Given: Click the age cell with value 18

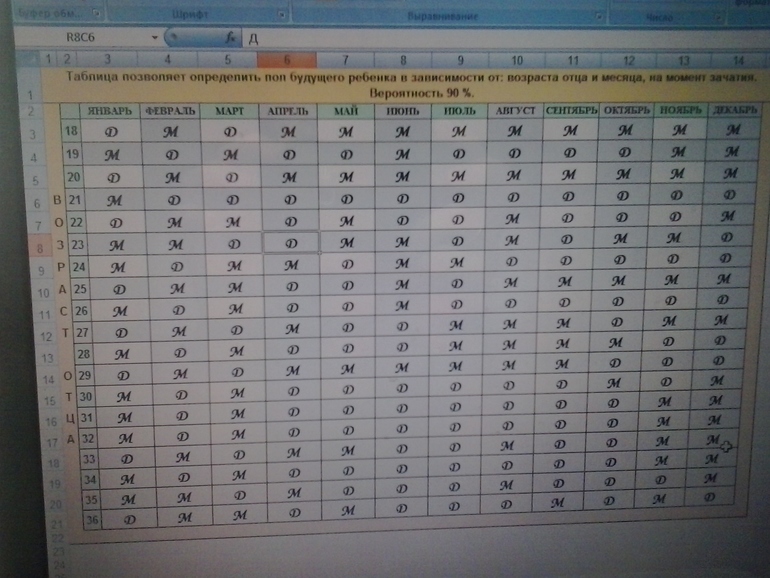Looking at the screenshot, I should point(71,132).
